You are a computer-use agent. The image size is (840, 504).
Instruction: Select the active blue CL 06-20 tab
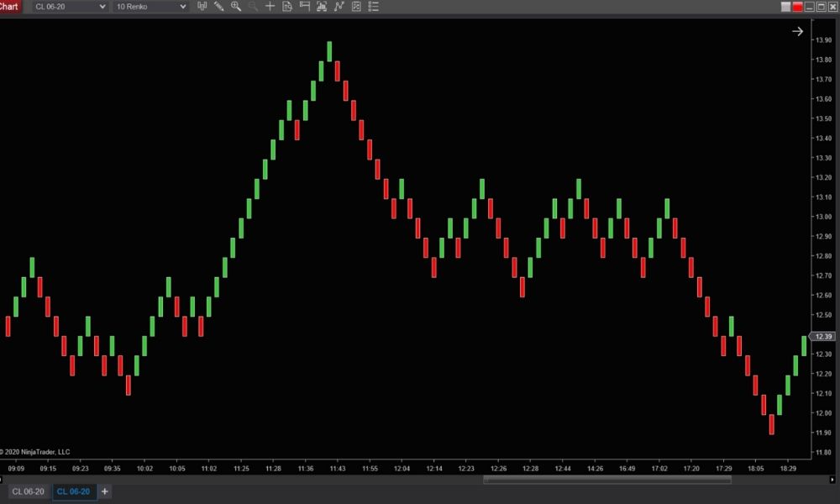click(x=73, y=491)
